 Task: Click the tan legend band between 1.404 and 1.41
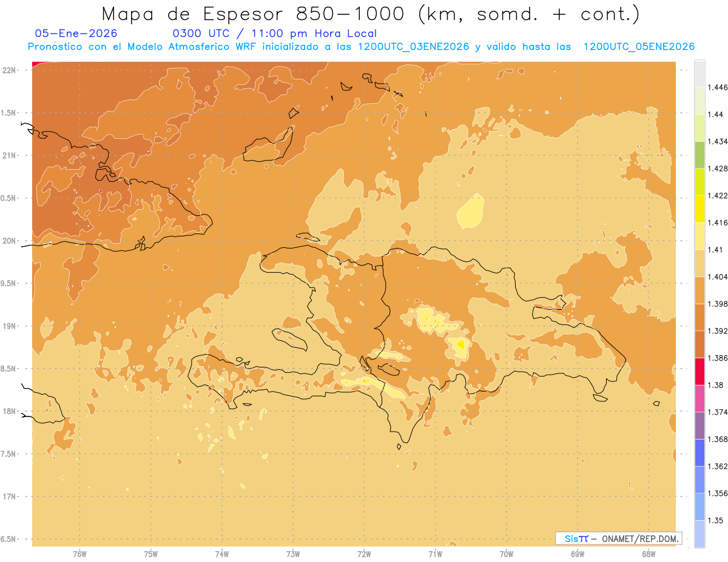[x=699, y=263]
